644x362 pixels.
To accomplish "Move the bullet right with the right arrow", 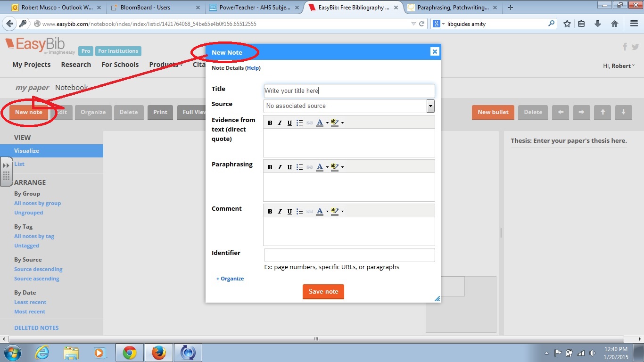I will pyautogui.click(x=581, y=112).
